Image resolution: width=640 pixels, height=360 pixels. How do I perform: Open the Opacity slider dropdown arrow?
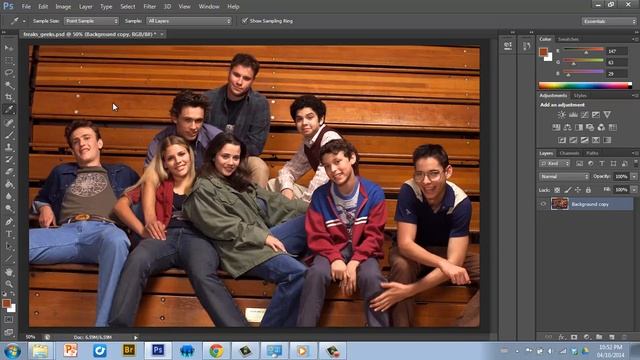(x=634, y=177)
